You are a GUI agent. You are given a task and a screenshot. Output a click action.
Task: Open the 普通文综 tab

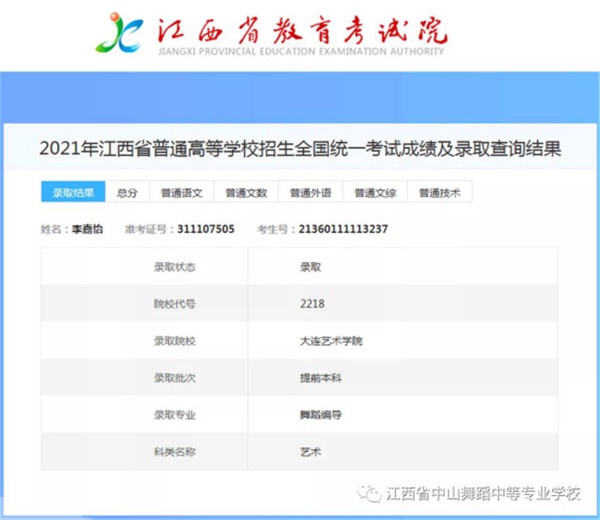tap(375, 192)
